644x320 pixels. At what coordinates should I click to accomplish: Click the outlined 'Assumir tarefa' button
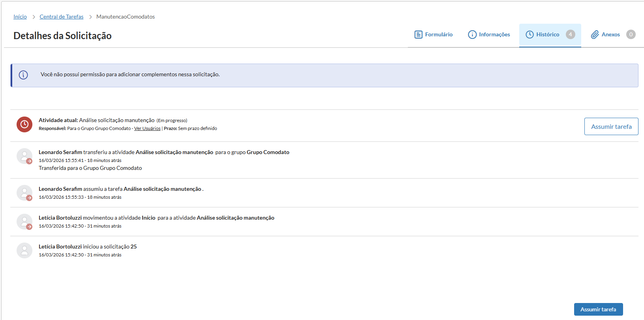[x=611, y=126]
